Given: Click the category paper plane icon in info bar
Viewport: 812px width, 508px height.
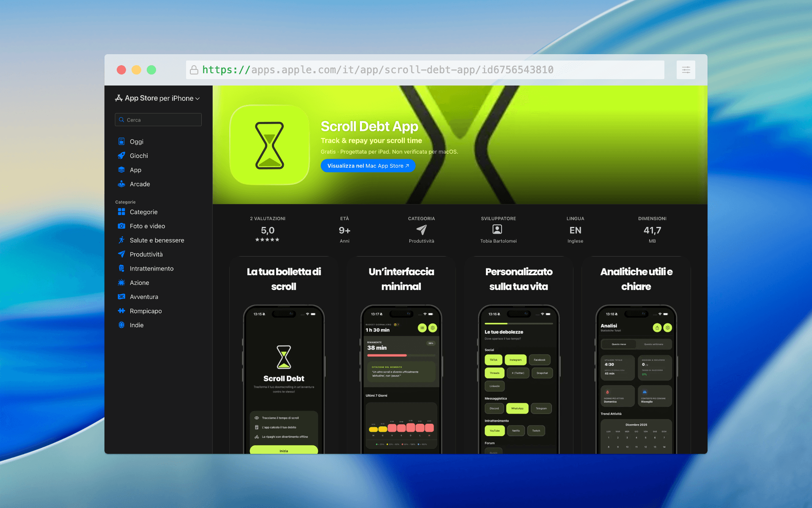Looking at the screenshot, I should point(421,229).
